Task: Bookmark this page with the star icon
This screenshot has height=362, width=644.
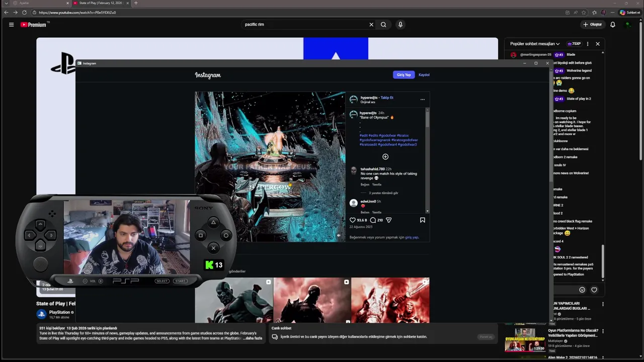Action: click(584, 12)
